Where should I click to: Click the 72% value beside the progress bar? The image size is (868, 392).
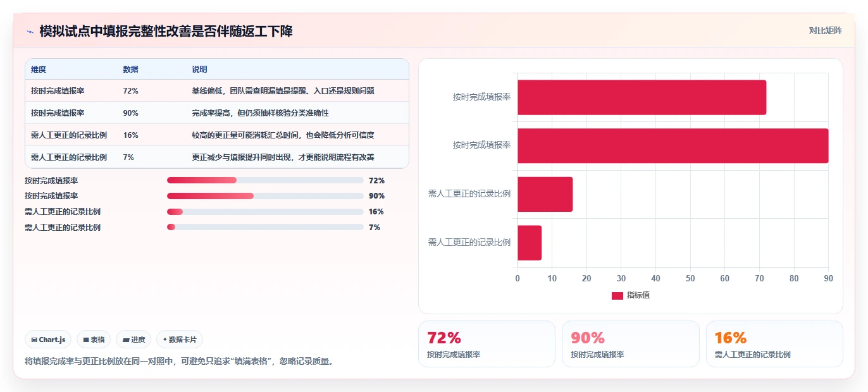click(376, 180)
